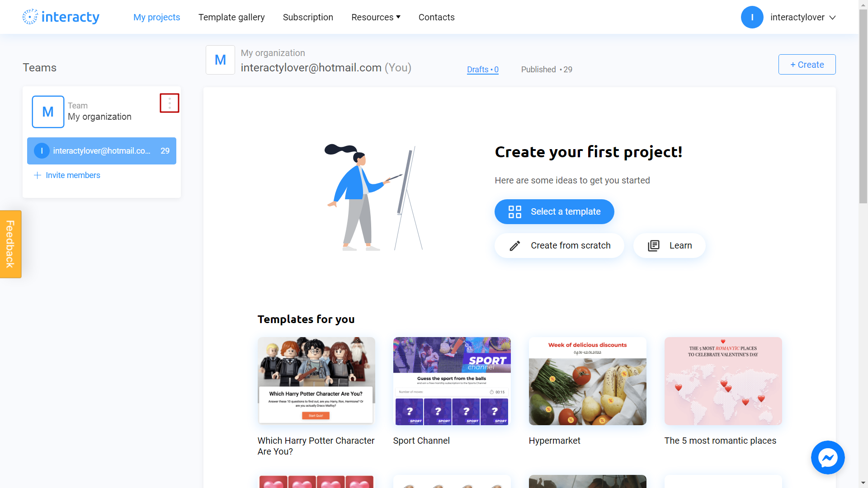Click the + Create button
This screenshot has height=488, width=868.
(807, 64)
